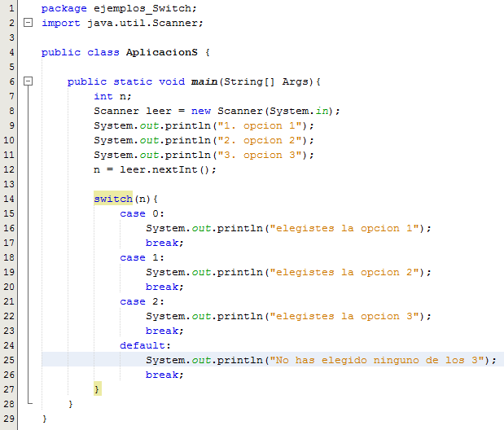
Task: Click closing brace on line 28
Action: tap(71, 404)
